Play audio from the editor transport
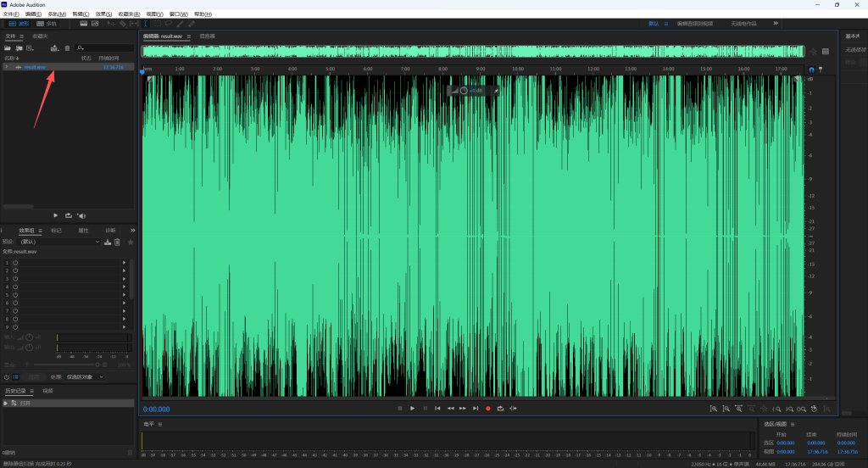This screenshot has width=868, height=468. pos(413,409)
